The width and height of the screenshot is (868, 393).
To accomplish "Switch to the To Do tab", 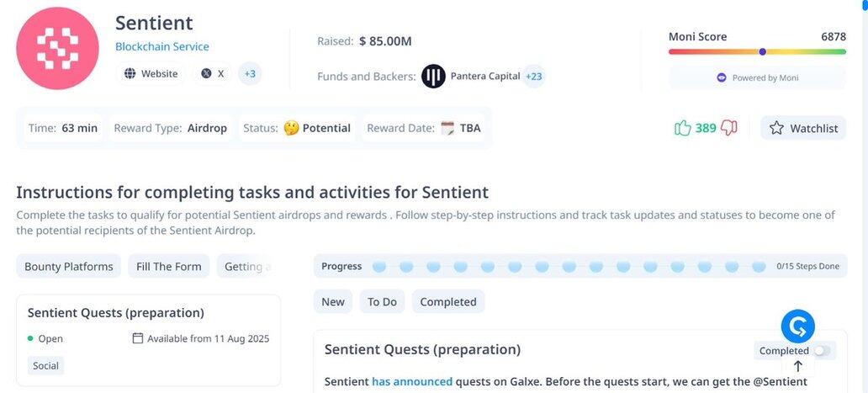I will click(382, 302).
